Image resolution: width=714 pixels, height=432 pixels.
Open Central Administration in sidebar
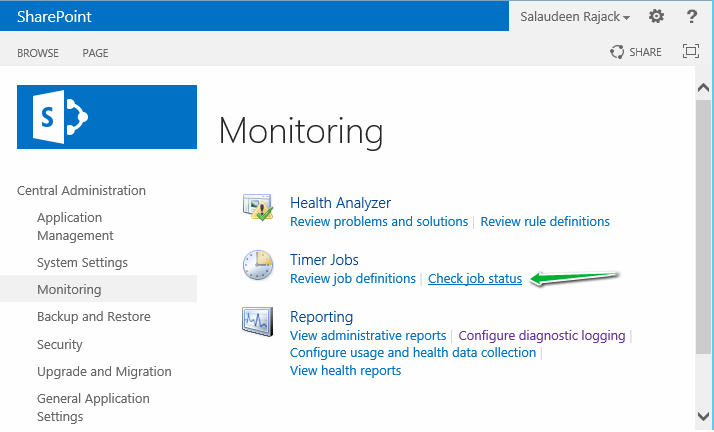click(82, 190)
